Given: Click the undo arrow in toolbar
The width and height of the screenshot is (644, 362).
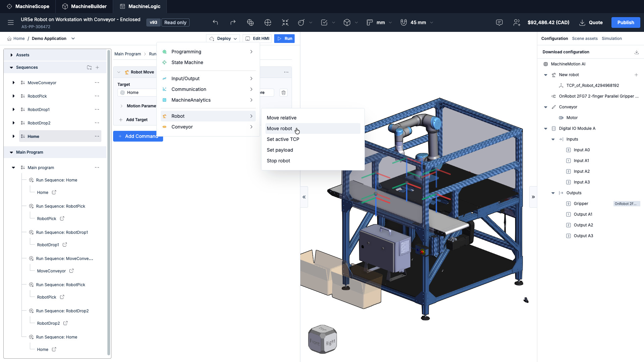Looking at the screenshot, I should [215, 22].
